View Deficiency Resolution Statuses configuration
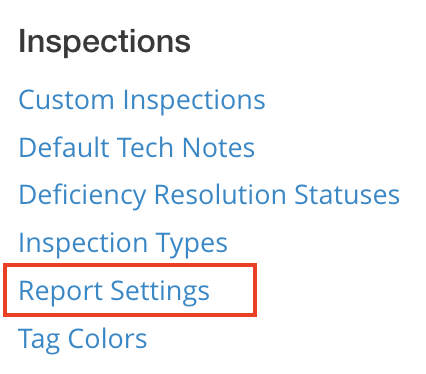This screenshot has height=374, width=426. pyautogui.click(x=209, y=195)
